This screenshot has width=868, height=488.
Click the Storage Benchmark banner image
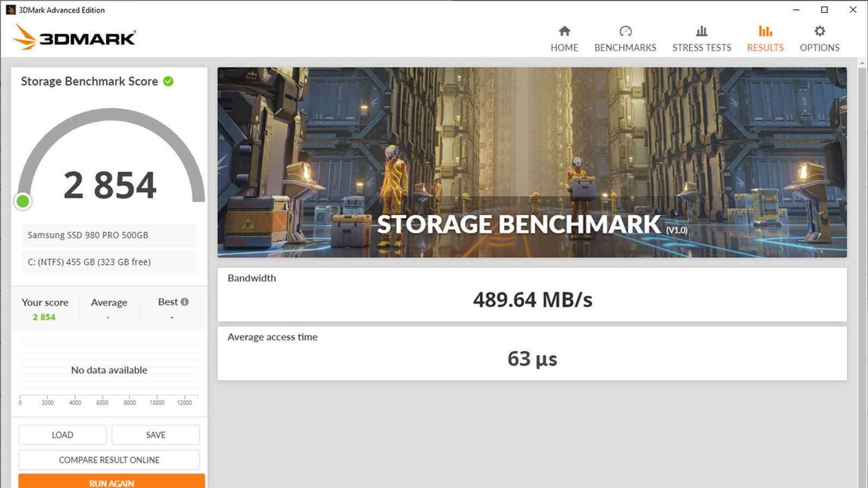[x=532, y=162]
